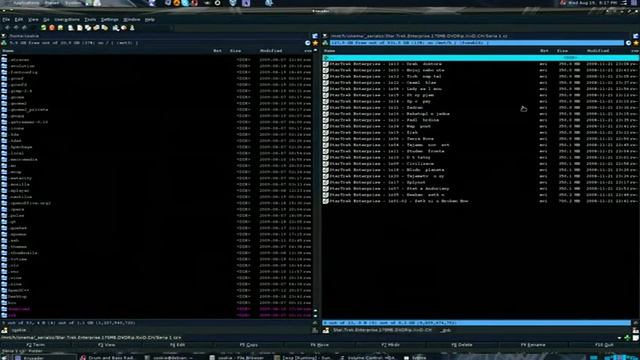Click the F10 Quit button
This screenshot has height=360, width=640.
pyautogui.click(x=604, y=345)
